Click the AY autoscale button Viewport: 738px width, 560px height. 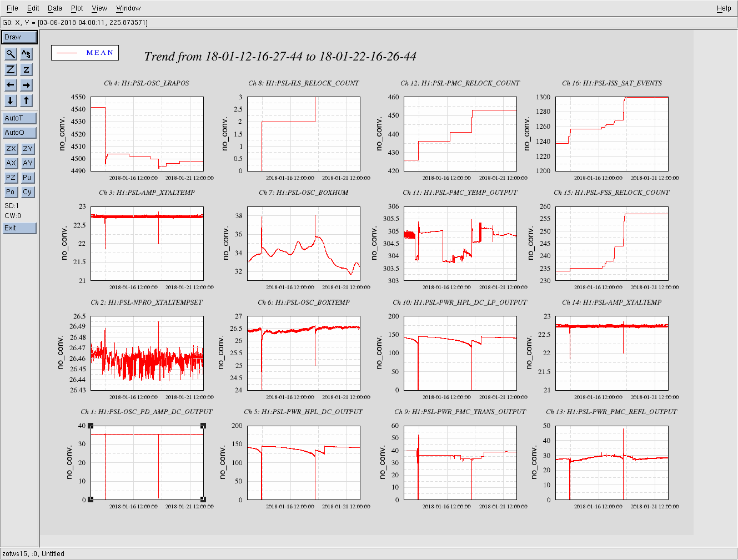pyautogui.click(x=28, y=163)
